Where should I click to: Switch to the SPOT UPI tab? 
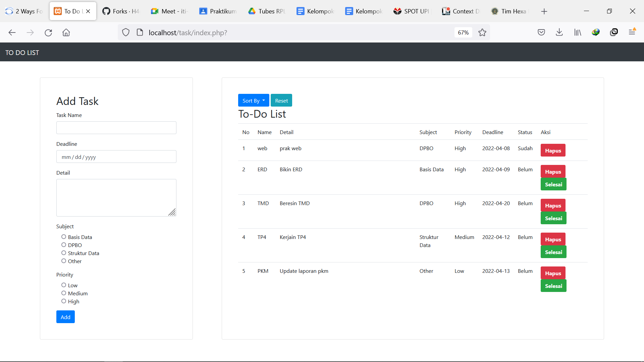[x=412, y=11]
